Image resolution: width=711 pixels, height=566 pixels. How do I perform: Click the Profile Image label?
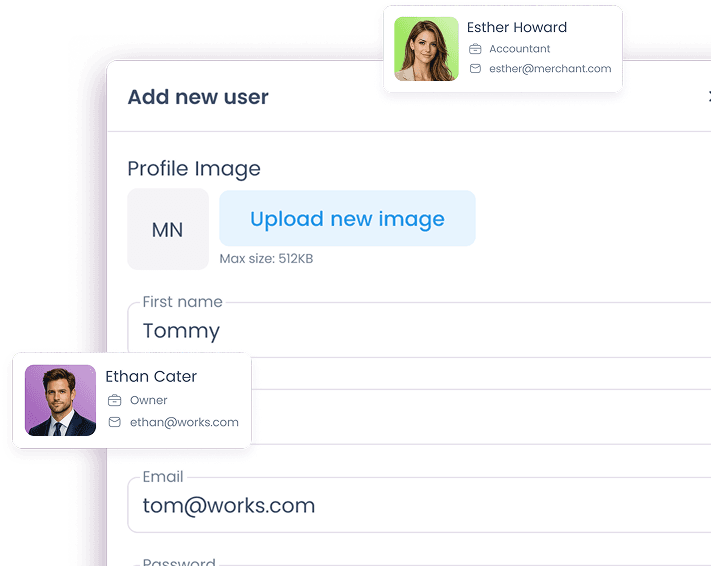point(194,169)
